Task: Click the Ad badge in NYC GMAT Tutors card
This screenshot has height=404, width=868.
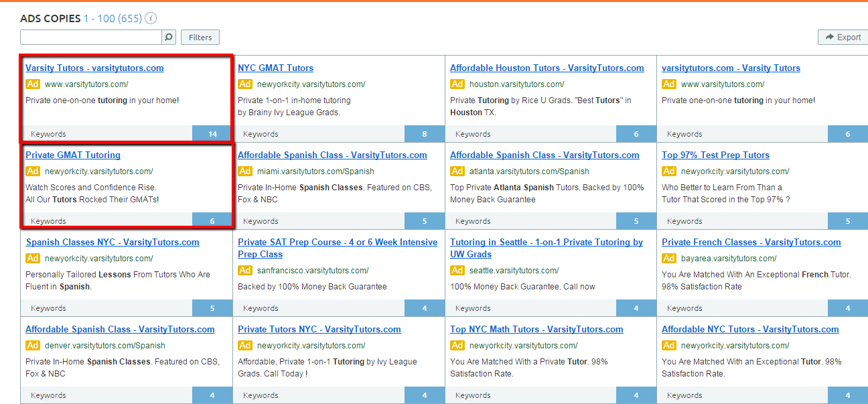Action: tap(245, 84)
